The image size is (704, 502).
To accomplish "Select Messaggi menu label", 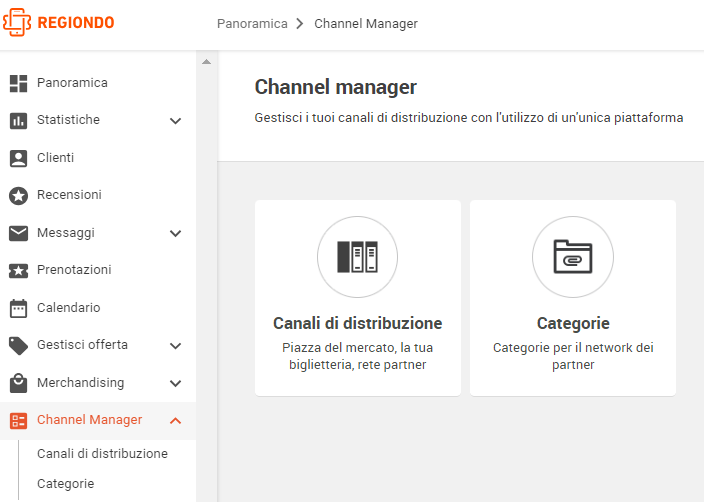I will (66, 233).
